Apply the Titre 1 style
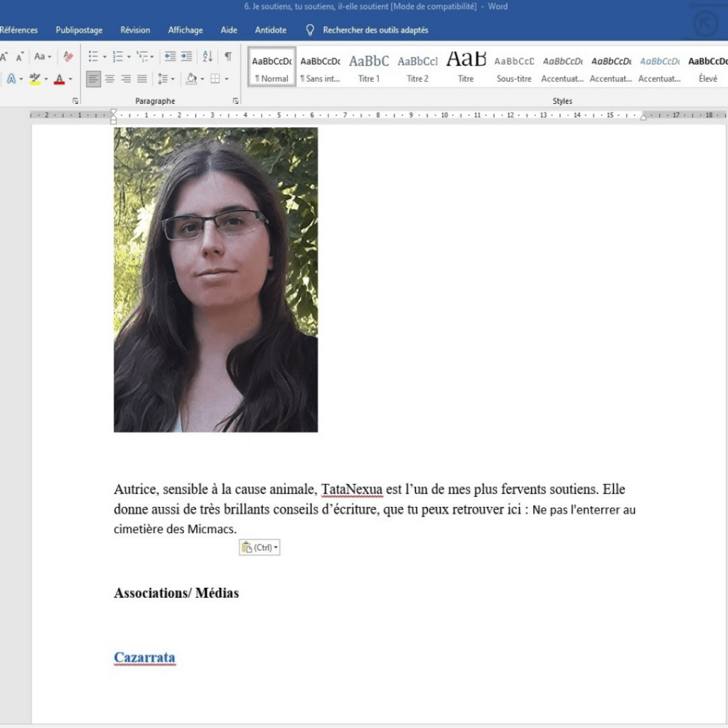 click(x=369, y=68)
